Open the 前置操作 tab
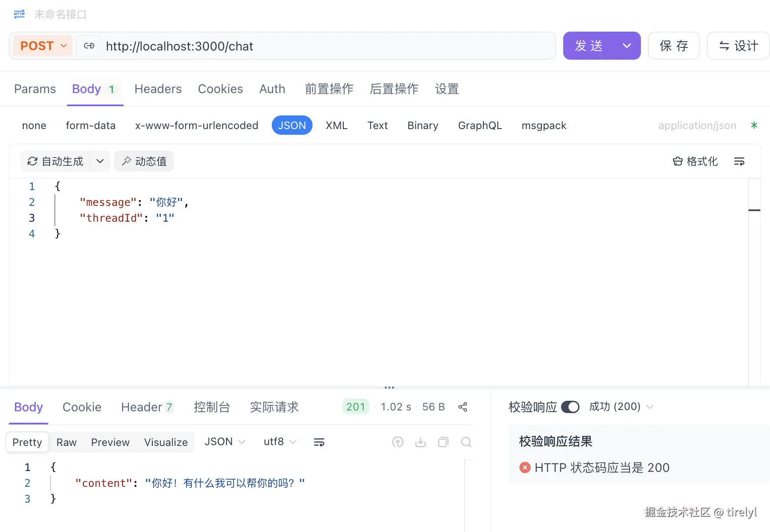 click(x=329, y=89)
